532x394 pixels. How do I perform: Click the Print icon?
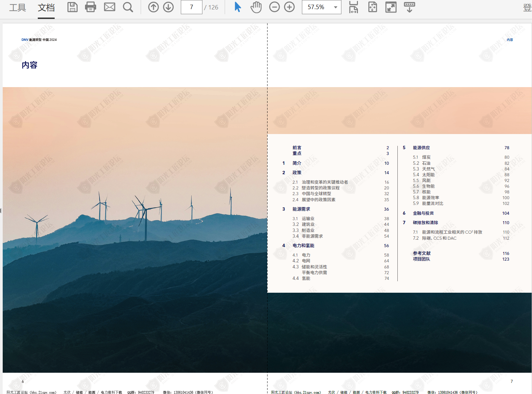90,7
